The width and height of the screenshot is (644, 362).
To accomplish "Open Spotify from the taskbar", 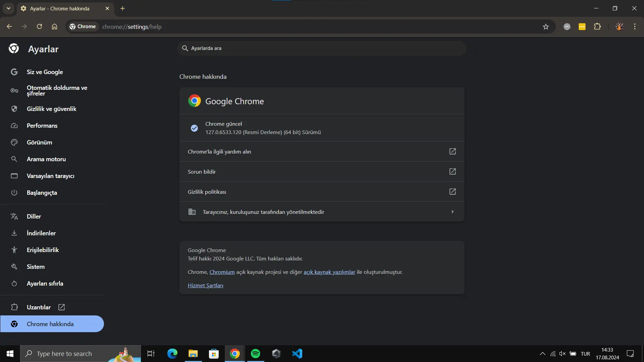I will (256, 354).
